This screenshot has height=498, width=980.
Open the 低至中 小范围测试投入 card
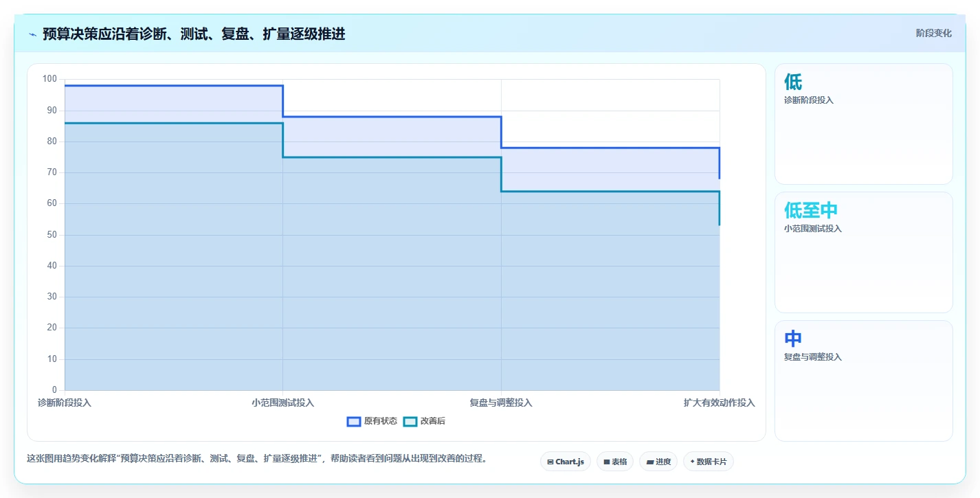pos(864,252)
